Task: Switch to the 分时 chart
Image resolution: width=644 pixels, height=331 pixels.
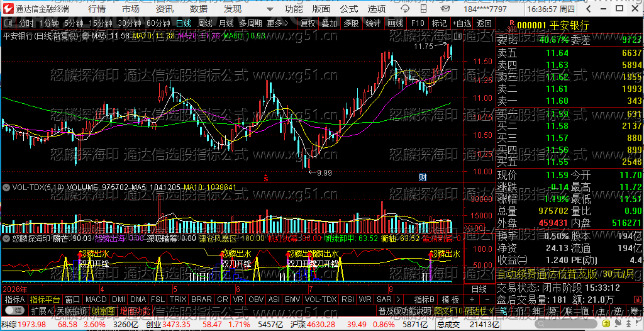Action: [26, 23]
